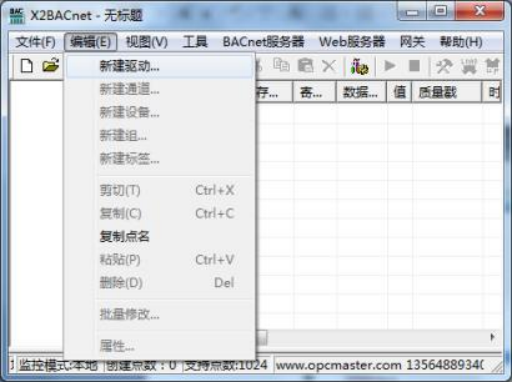Click the horizontal scrollbar right arrow
Viewport: 513px width, 382px height.
[x=492, y=337]
